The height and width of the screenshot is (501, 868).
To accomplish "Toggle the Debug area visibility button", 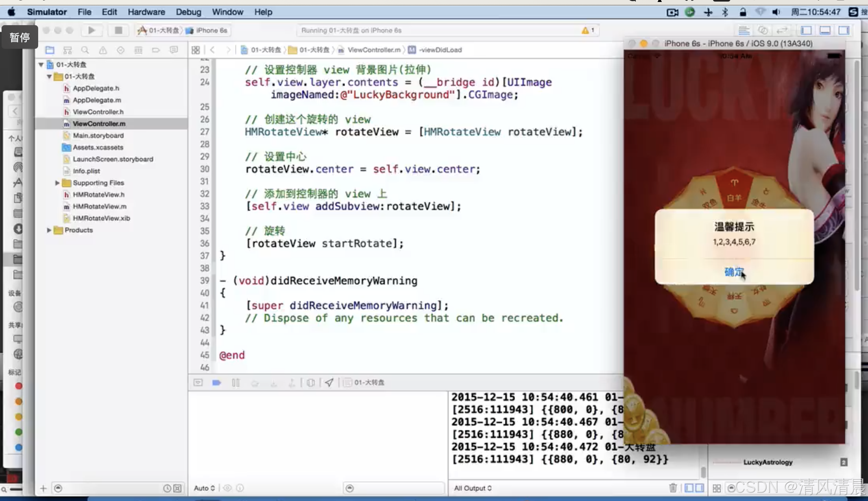I will (825, 30).
